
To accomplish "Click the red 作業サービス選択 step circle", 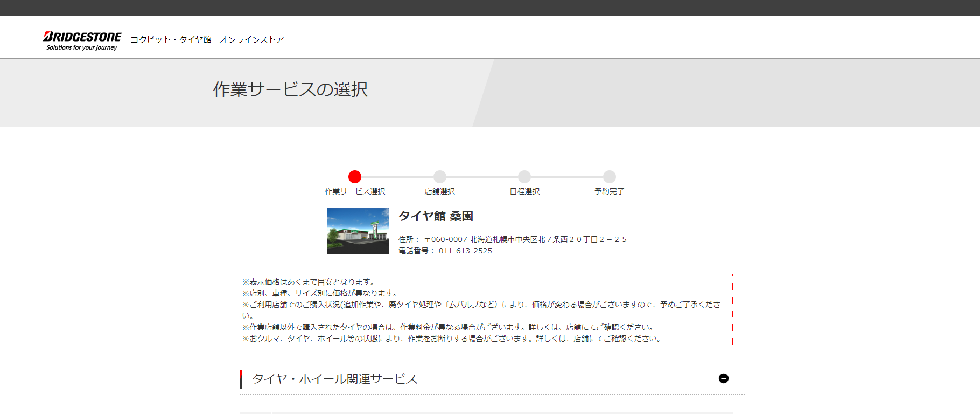I will 355,177.
